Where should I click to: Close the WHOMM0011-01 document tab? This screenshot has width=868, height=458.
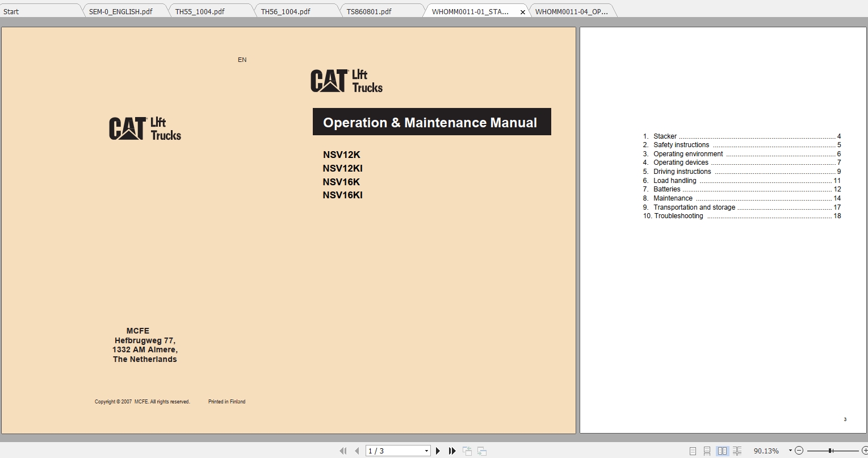point(522,11)
